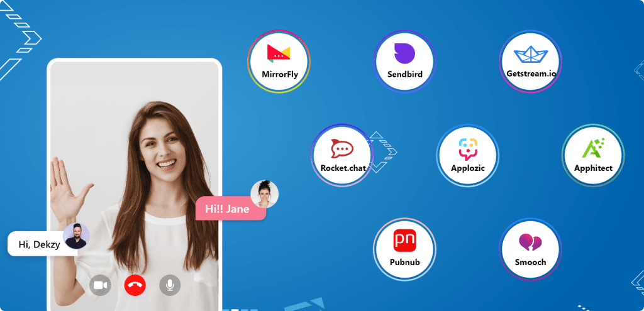Click the woman's avatar above Hi!! Jane
Image resolution: width=644 pixels, height=311 pixels.
(265, 194)
